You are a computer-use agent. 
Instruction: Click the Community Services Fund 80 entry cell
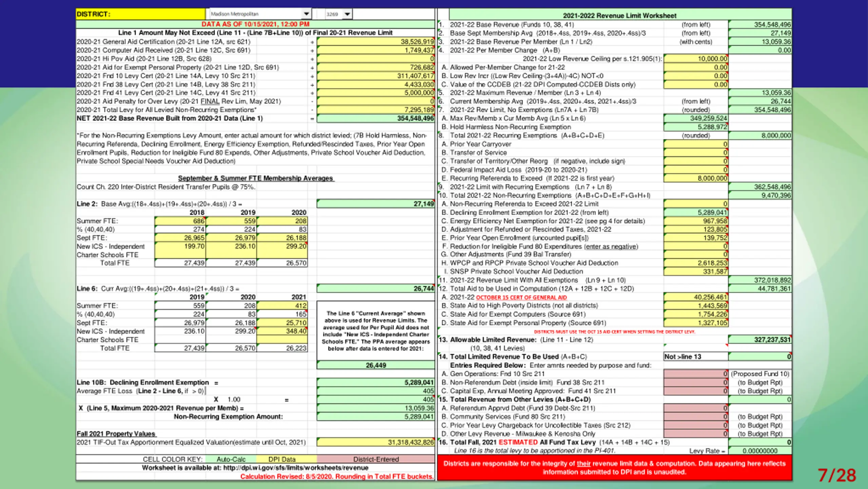[696, 416]
